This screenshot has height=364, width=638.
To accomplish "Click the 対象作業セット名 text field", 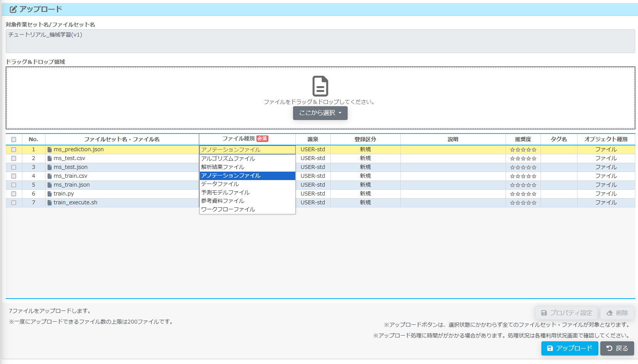I will pyautogui.click(x=320, y=41).
